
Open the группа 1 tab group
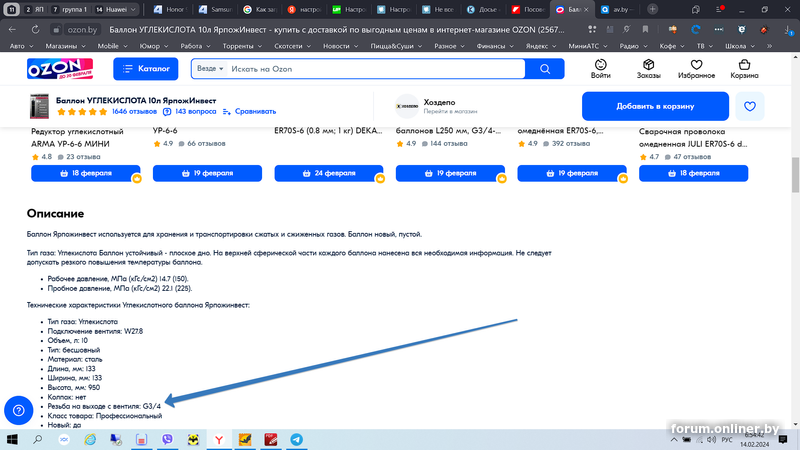(69, 9)
